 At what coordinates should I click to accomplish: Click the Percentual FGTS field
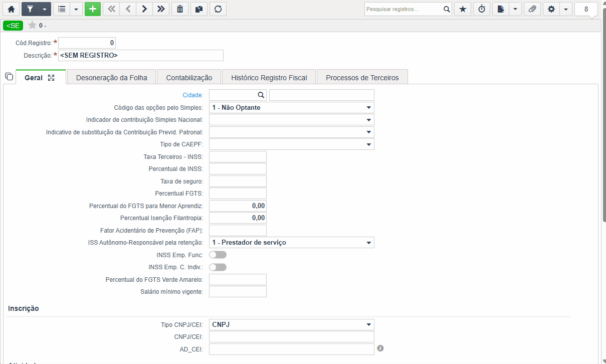point(238,194)
